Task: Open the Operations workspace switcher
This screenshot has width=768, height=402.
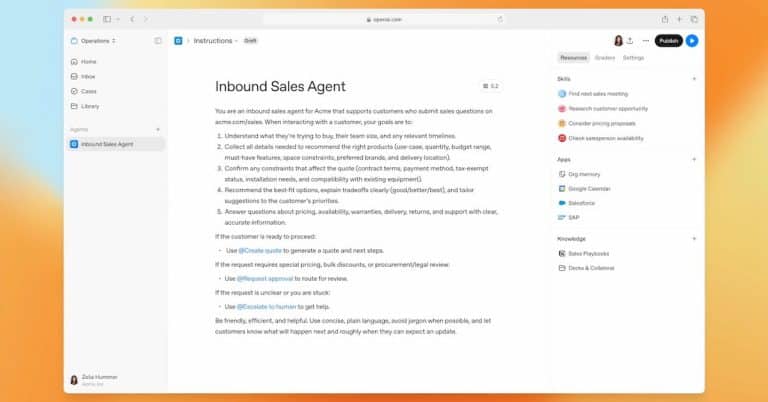Action: point(94,41)
